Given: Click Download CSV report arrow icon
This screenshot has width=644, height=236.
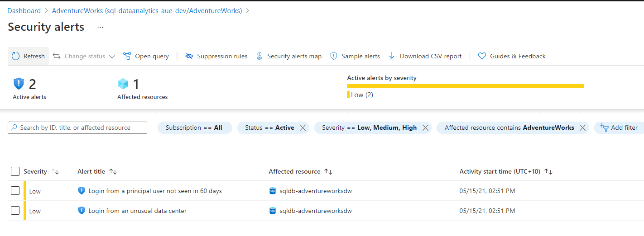Looking at the screenshot, I should click(x=392, y=56).
